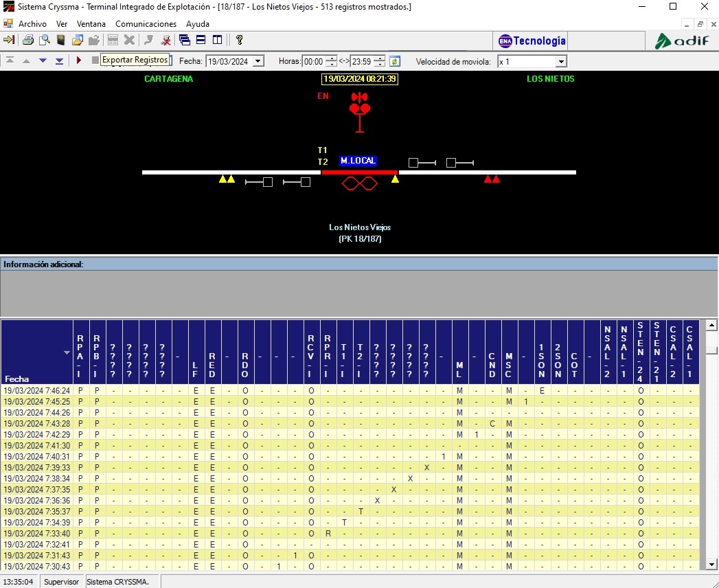Viewport: 719px width, 588px height.
Task: Open the Fecha date dropdown
Action: [258, 61]
